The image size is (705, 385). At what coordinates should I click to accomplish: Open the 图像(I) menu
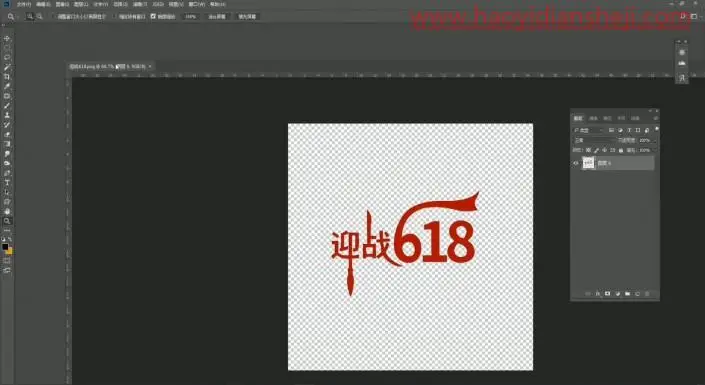62,4
